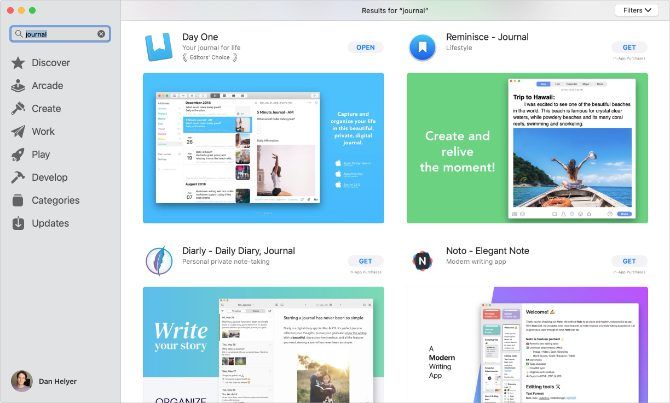
Task: Click Dan Helyer's profile picture
Action: coord(22,381)
